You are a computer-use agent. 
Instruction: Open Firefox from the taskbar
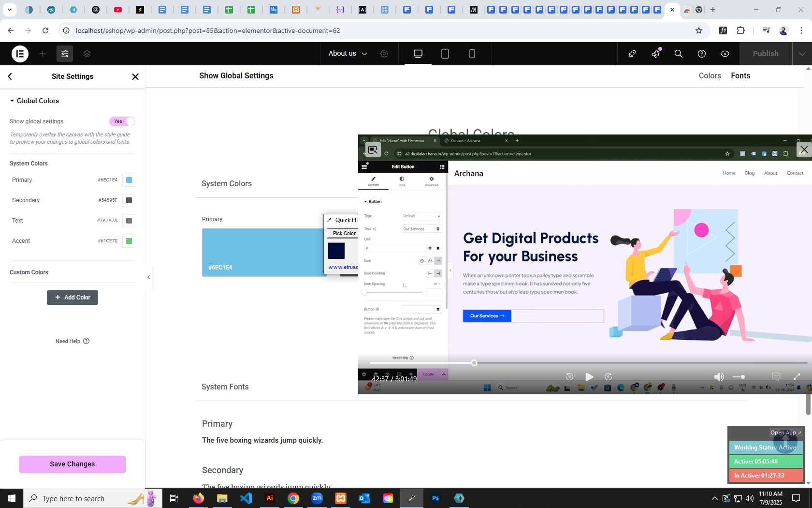point(199,498)
